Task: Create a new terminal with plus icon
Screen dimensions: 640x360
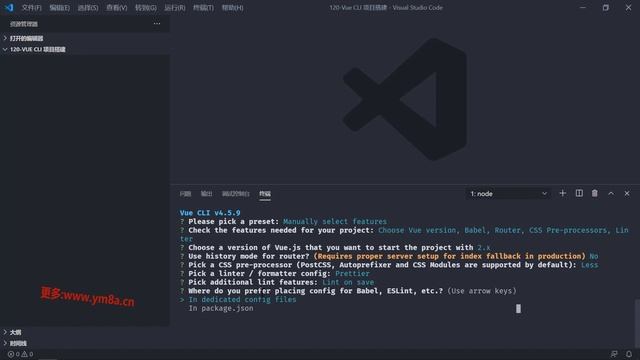Action: [x=562, y=193]
